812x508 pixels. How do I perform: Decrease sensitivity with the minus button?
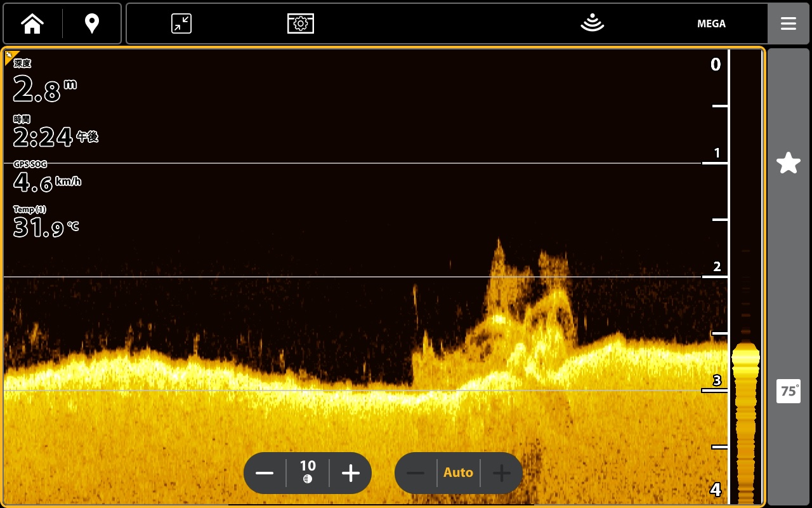coord(265,473)
